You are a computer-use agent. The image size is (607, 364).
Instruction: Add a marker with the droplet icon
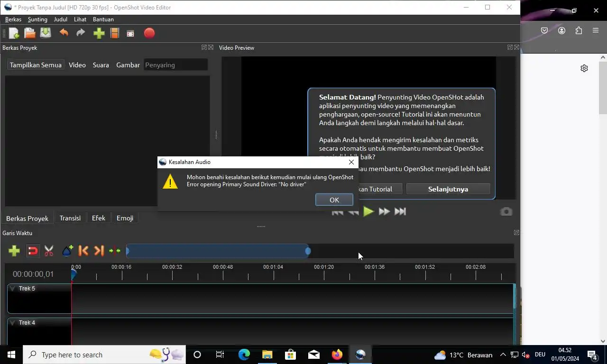[67, 251]
